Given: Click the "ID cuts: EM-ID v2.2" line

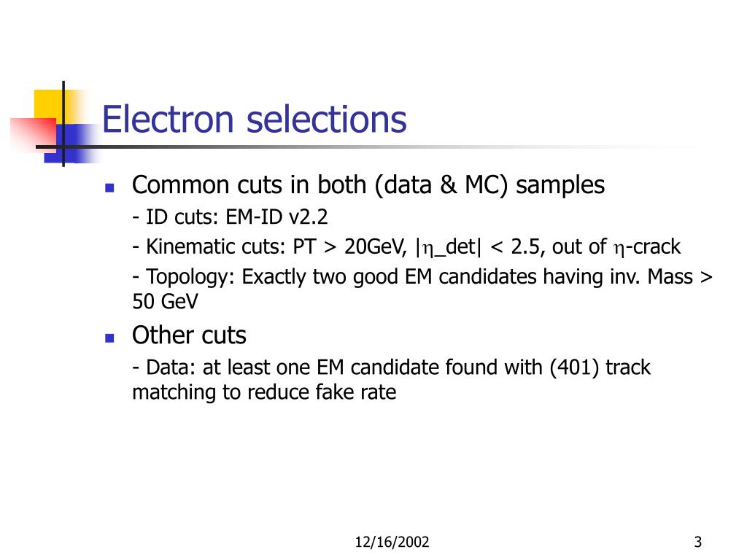Looking at the screenshot, I should pyautogui.click(x=230, y=217).
